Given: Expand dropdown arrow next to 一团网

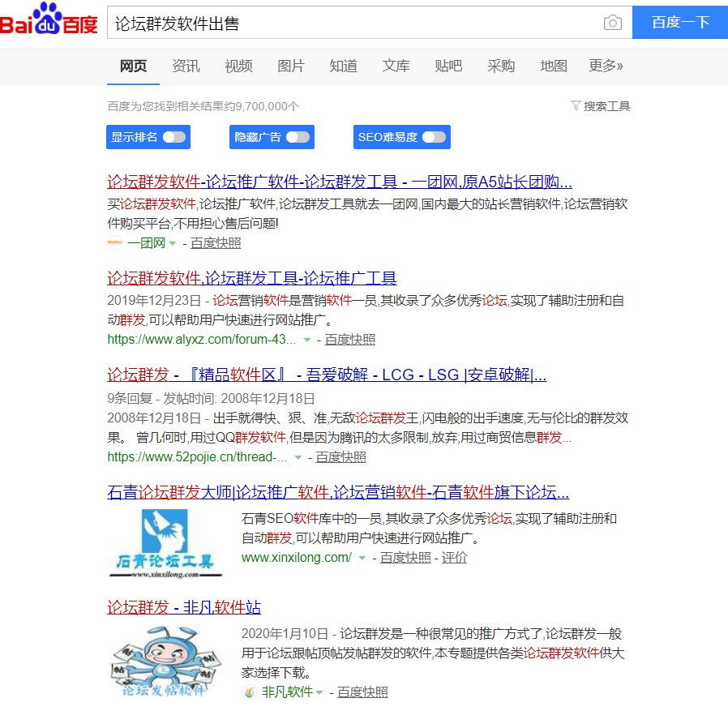Looking at the screenshot, I should coord(173,243).
